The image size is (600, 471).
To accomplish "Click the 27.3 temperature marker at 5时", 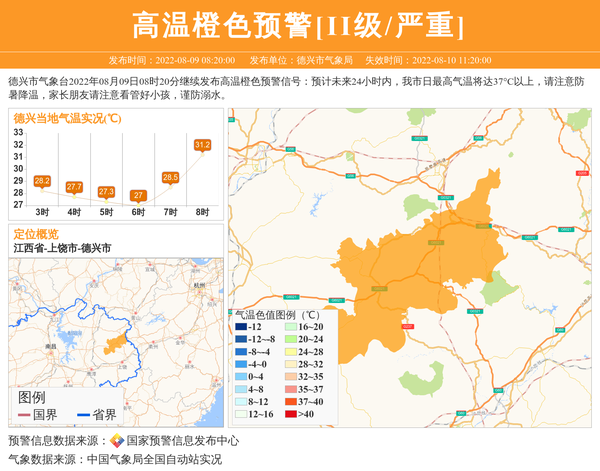I will 106,191.
